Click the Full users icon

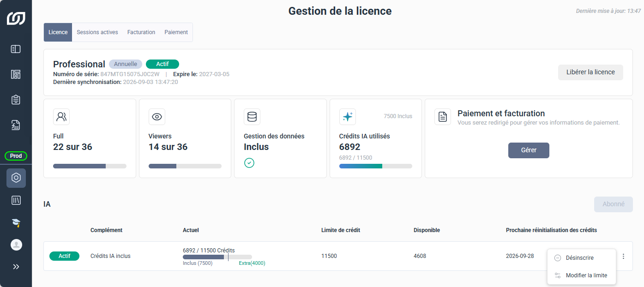click(61, 117)
